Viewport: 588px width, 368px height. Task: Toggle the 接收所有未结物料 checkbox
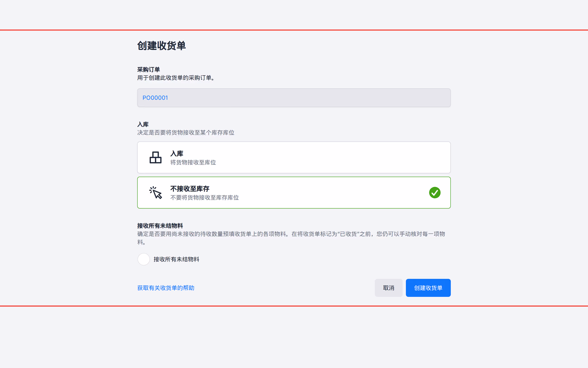[x=144, y=259]
